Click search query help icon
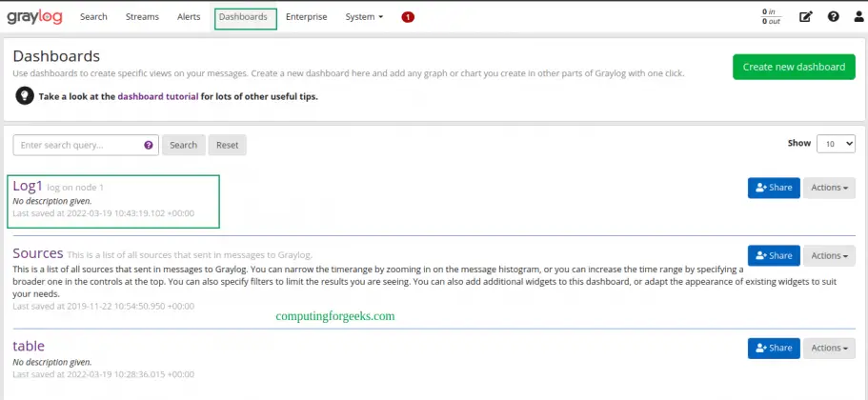Screen dimensions: 868x400 [x=149, y=146]
